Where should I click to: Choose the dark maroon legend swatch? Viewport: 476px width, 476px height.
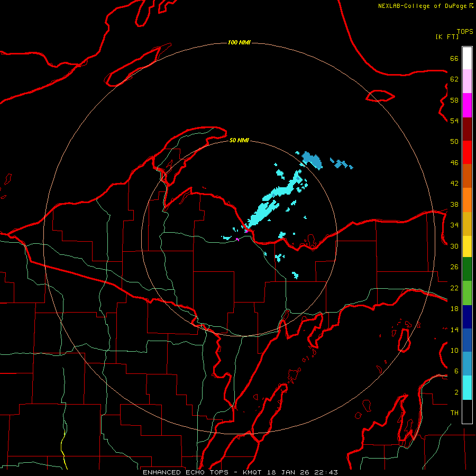(x=467, y=129)
